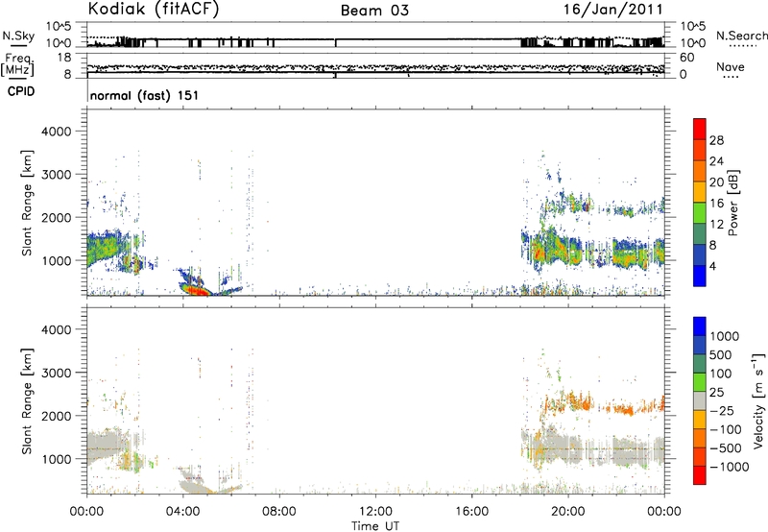Click the 'normal (fast) 151' mode text

[x=145, y=95]
